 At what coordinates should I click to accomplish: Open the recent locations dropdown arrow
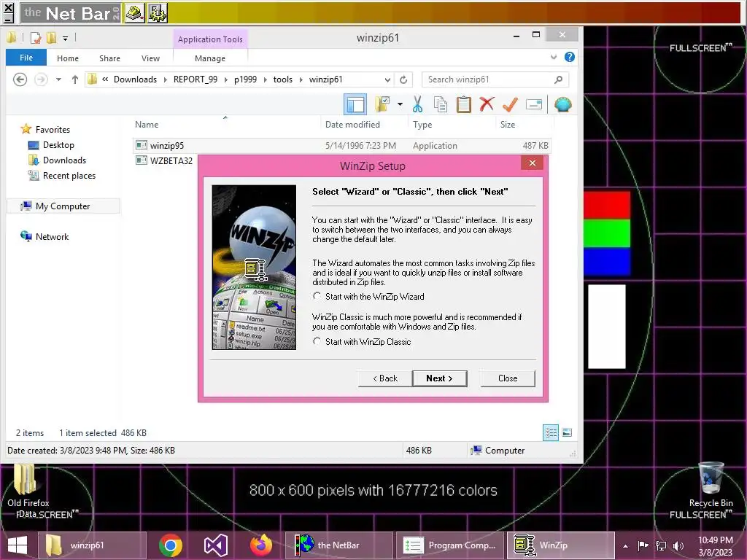coord(58,79)
